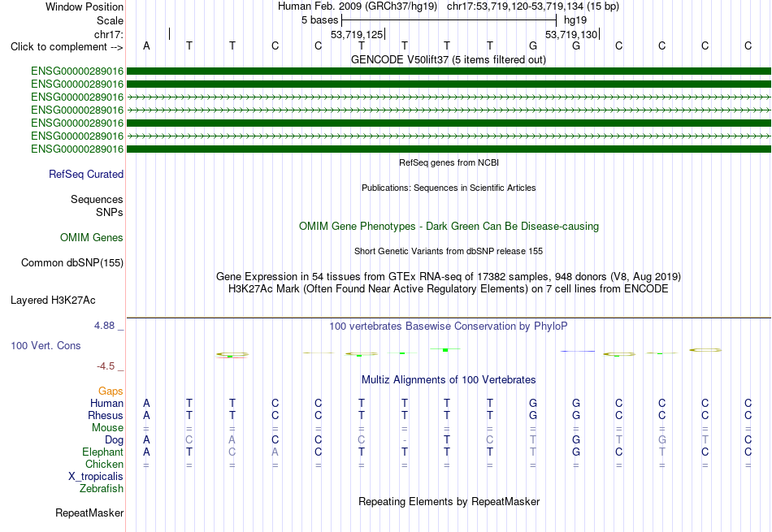The height and width of the screenshot is (532, 772).
Task: Click the hg19 label beside the scale bar
Action: pos(575,20)
